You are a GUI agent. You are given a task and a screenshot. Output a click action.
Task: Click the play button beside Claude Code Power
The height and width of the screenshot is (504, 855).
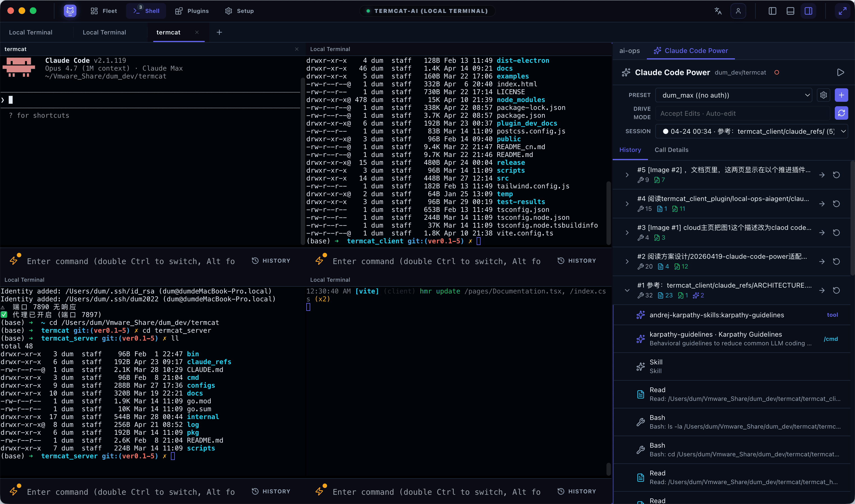(x=840, y=72)
